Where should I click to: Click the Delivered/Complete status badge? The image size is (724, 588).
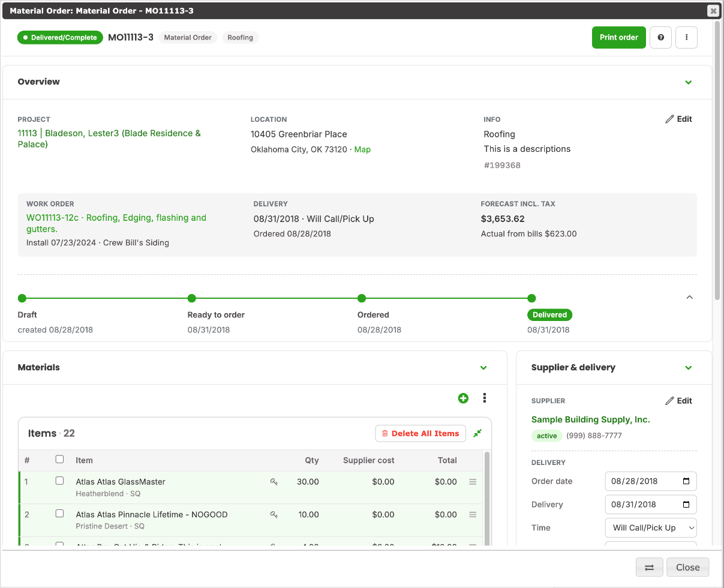pyautogui.click(x=61, y=37)
